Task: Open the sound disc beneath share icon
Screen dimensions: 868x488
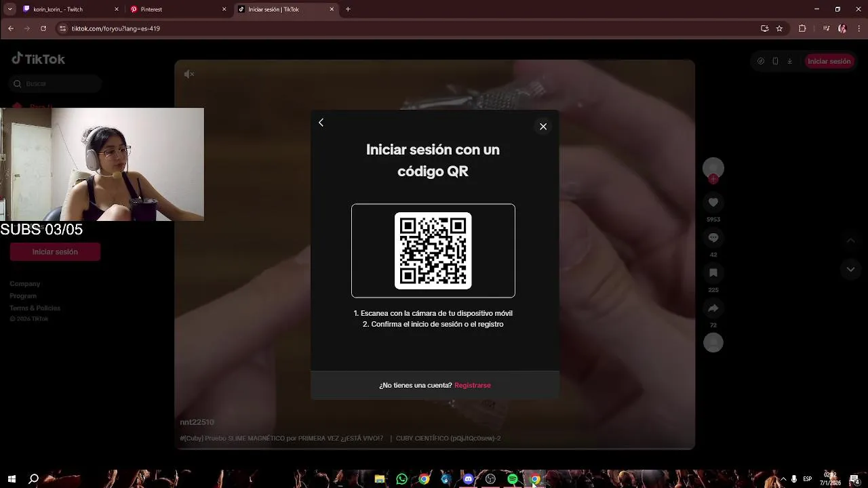Action: click(x=713, y=342)
